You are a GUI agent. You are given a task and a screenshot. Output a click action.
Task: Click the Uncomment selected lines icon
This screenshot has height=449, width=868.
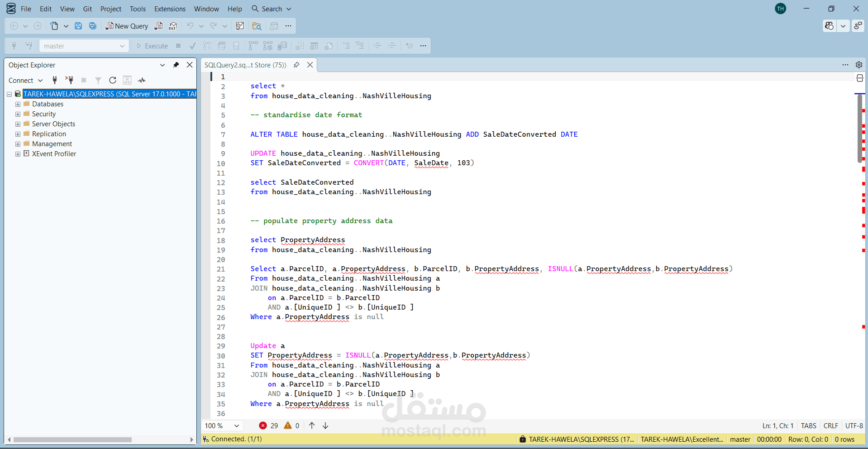(360, 46)
